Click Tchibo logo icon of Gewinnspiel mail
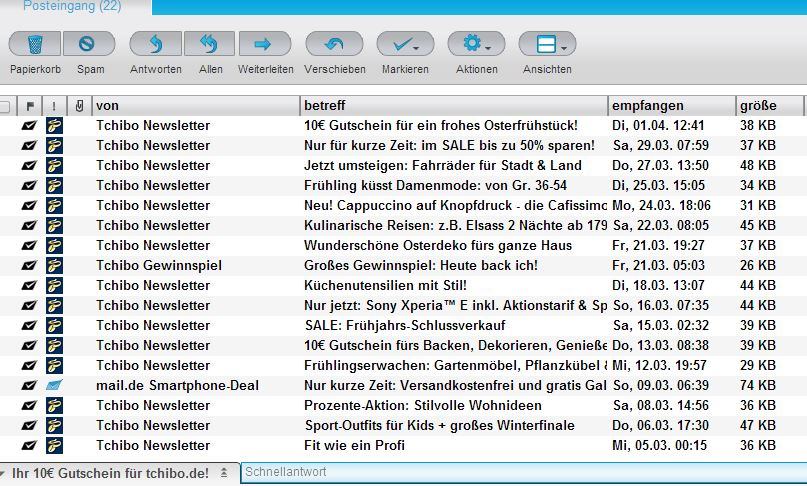The image size is (807, 486). click(55, 266)
